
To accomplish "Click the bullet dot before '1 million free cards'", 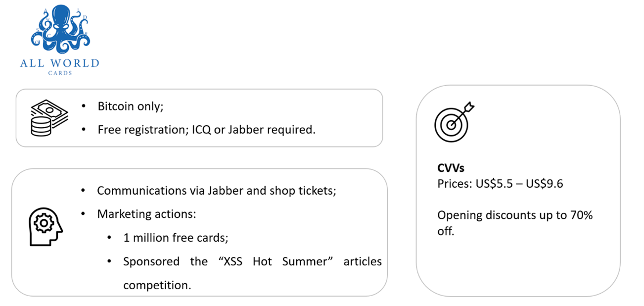I will point(110,238).
